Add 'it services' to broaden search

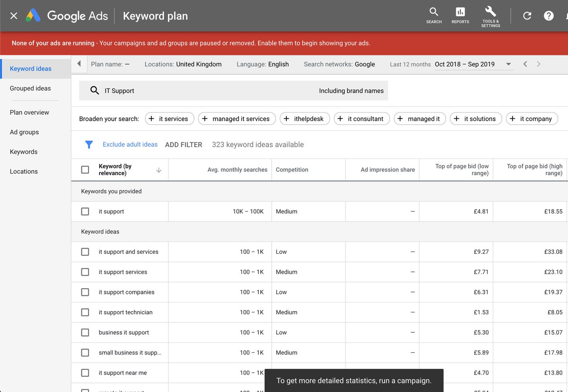[169, 119]
